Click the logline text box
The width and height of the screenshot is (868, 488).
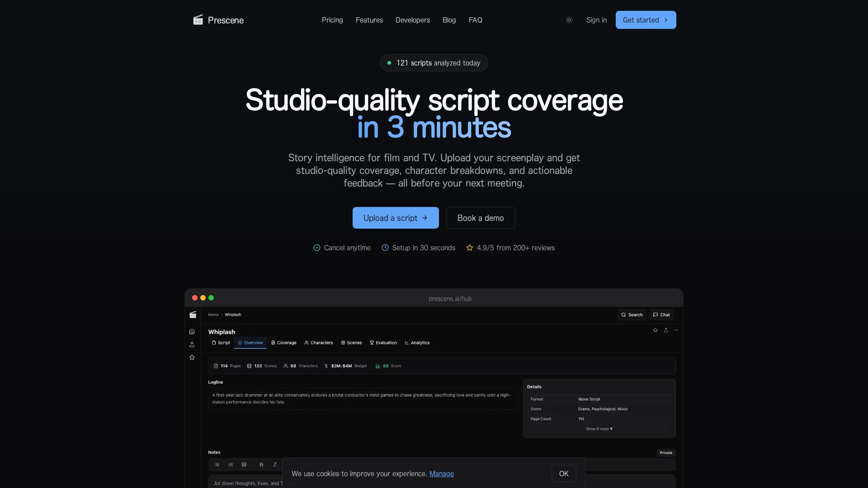point(363,399)
